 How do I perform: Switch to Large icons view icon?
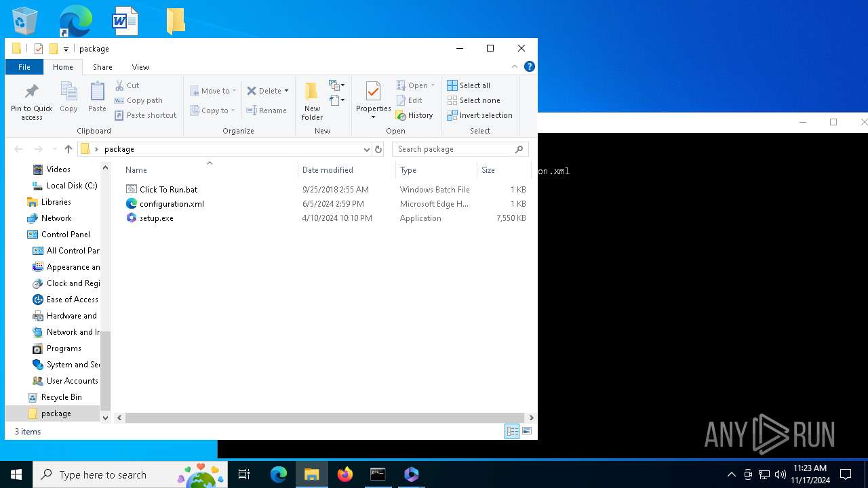point(527,431)
